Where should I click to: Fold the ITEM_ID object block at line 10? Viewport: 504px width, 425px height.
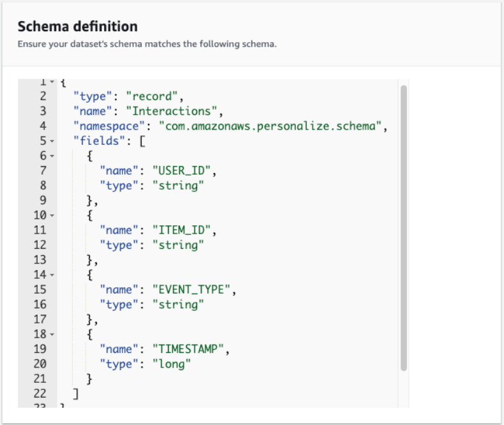[x=52, y=216]
